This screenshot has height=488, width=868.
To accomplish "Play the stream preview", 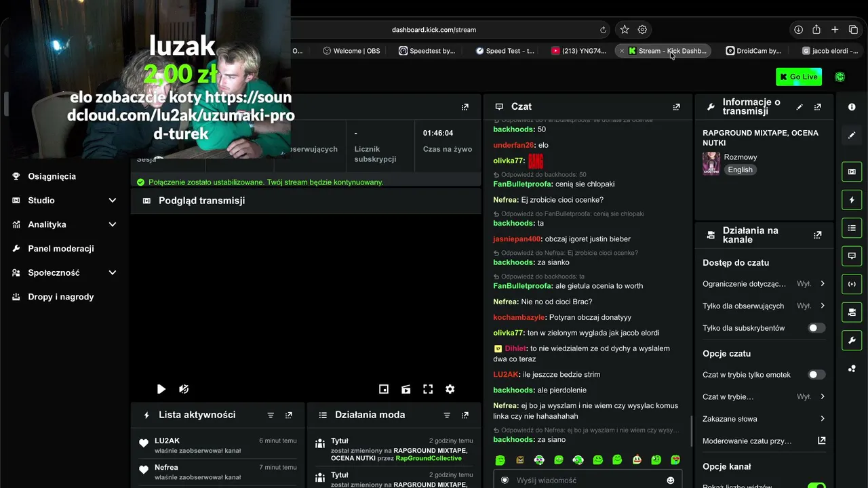I will point(161,389).
